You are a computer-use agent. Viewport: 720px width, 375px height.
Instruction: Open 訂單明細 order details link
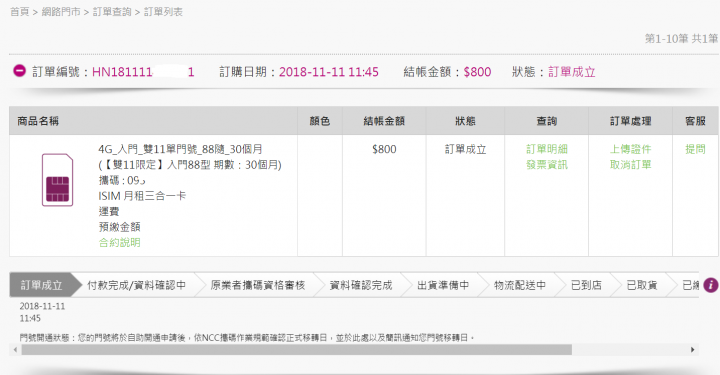coord(546,149)
